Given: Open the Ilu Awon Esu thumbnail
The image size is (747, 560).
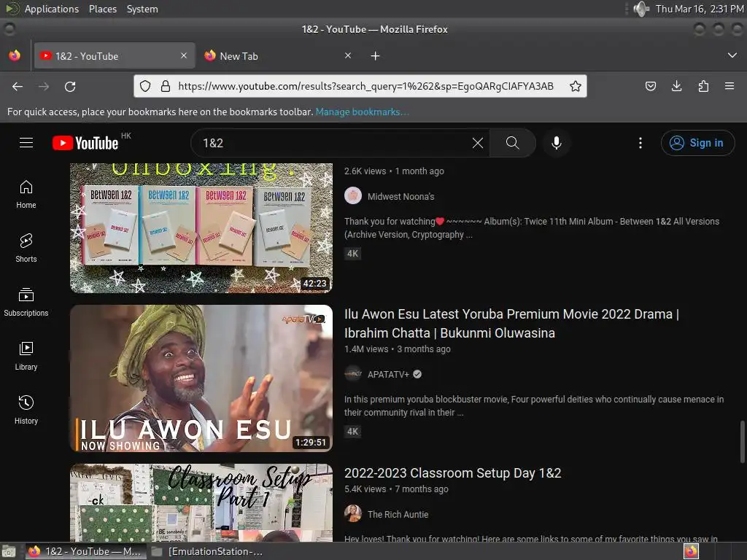Looking at the screenshot, I should (201, 378).
